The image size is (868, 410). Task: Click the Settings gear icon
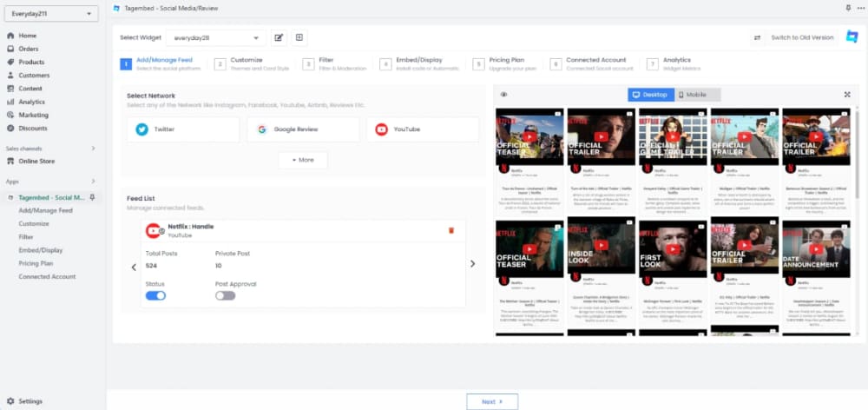[10, 401]
